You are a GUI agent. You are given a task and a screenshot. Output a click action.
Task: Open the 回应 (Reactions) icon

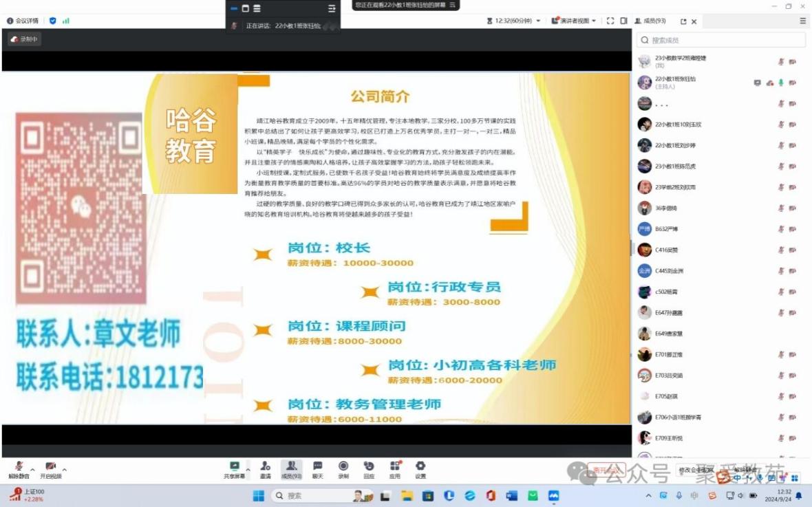369,469
